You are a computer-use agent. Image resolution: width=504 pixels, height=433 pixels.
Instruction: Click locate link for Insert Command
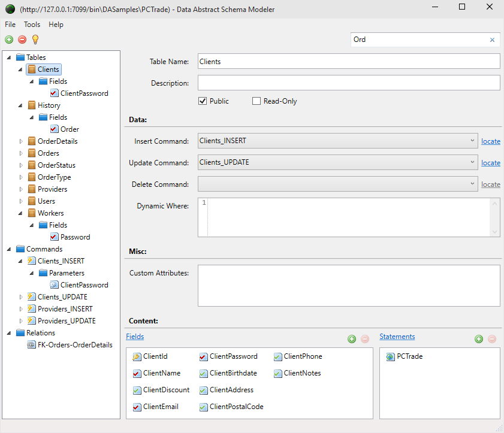coord(490,141)
